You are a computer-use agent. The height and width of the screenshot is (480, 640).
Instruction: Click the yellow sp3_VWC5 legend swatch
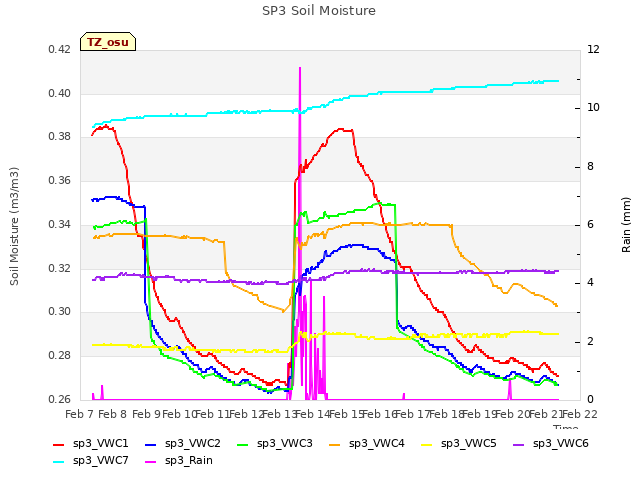tap(427, 444)
